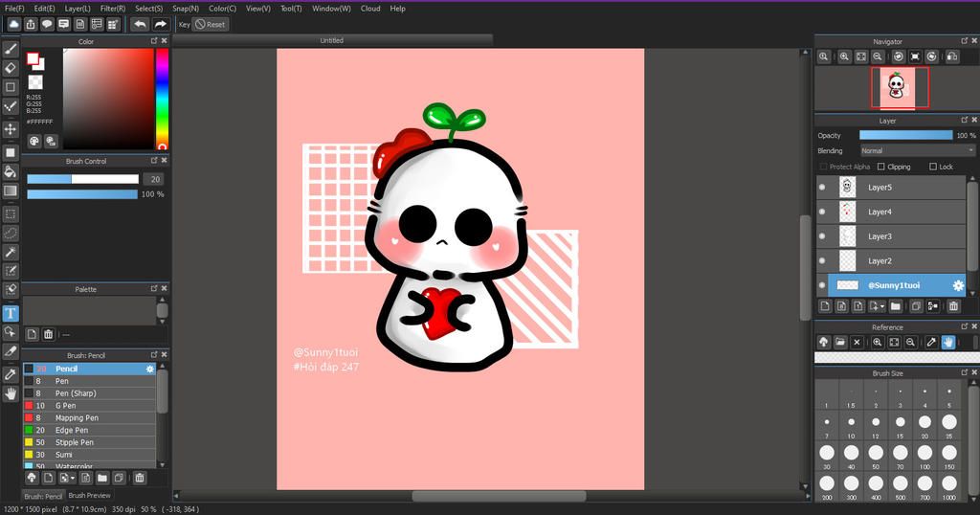Open the Filter(R) menu

tap(113, 9)
